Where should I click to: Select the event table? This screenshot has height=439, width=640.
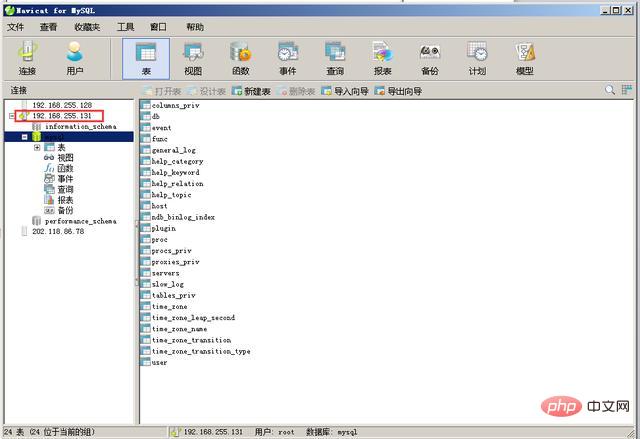(x=162, y=128)
